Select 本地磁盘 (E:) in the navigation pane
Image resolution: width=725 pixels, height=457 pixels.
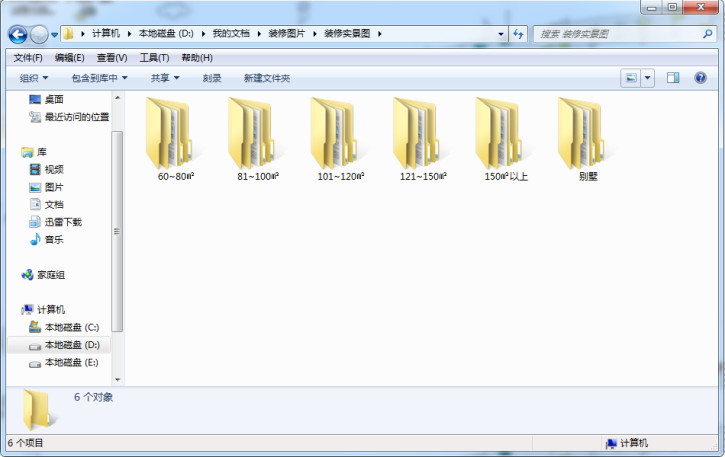(x=64, y=363)
